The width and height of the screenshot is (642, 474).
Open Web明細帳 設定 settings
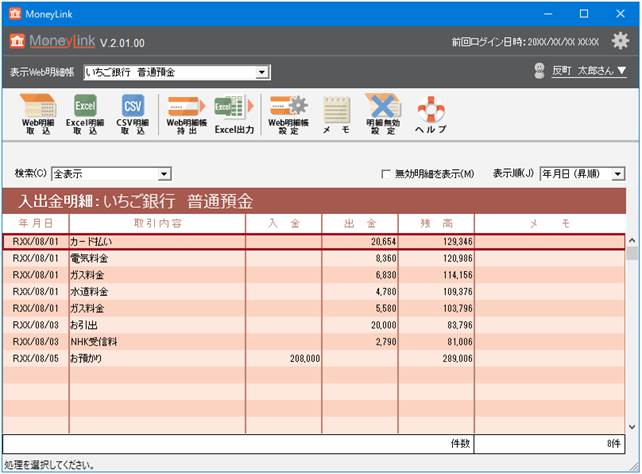click(288, 114)
